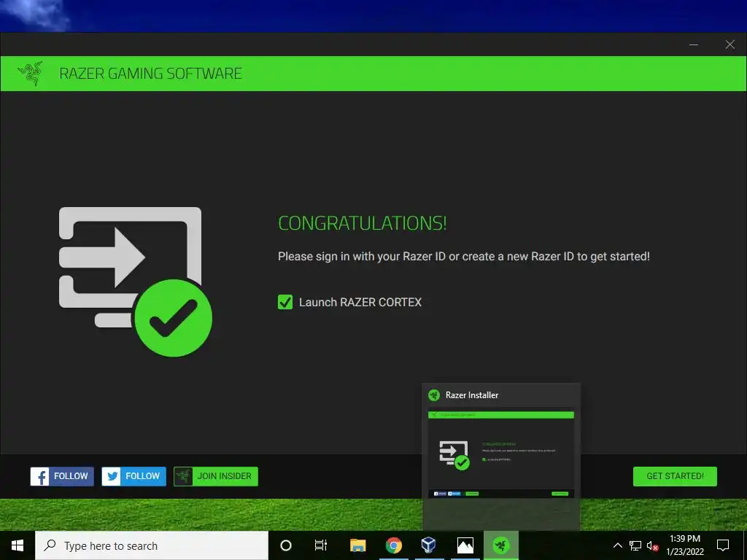Screen dimensions: 747x560
Task: Click the Please sign in with Razer ID message
Action: pyautogui.click(x=464, y=257)
